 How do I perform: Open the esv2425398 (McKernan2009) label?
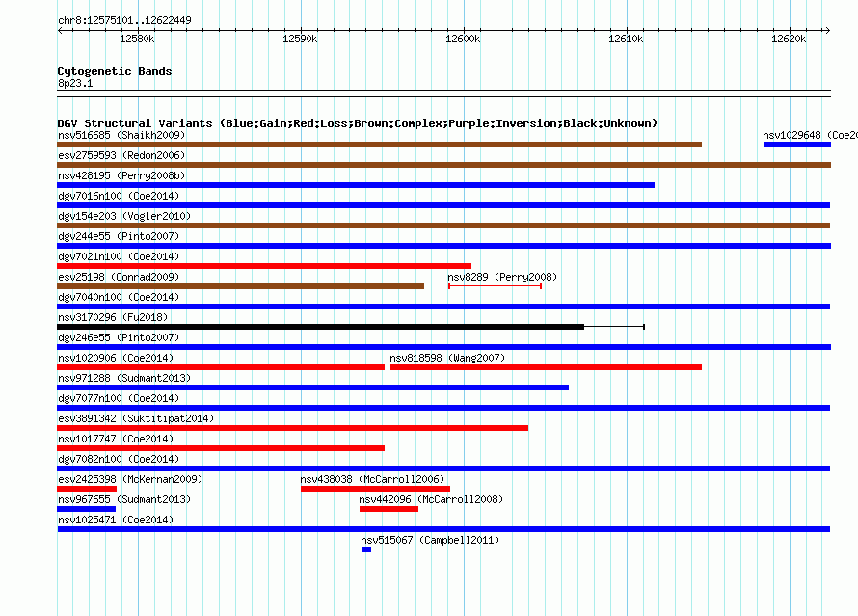(x=130, y=479)
